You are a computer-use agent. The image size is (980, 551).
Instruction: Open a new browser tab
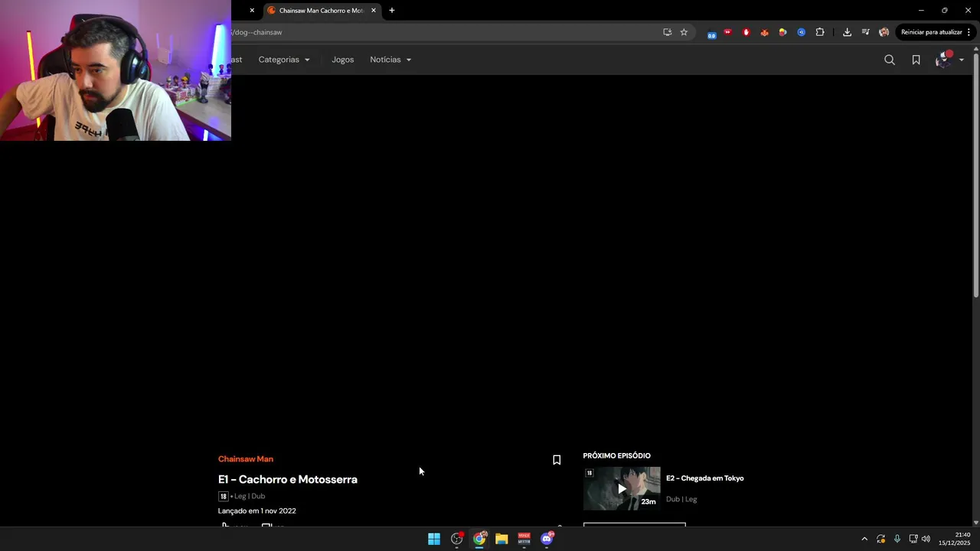coord(392,10)
